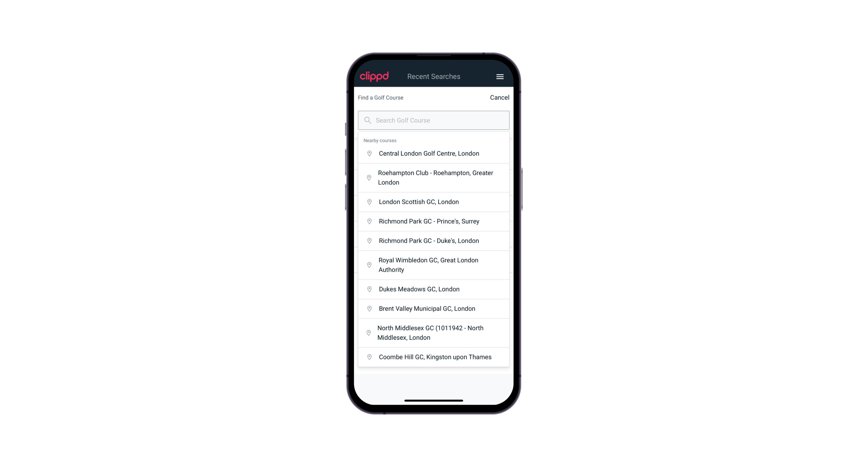Select North Middlesex GC from nearby courses

coord(434,332)
